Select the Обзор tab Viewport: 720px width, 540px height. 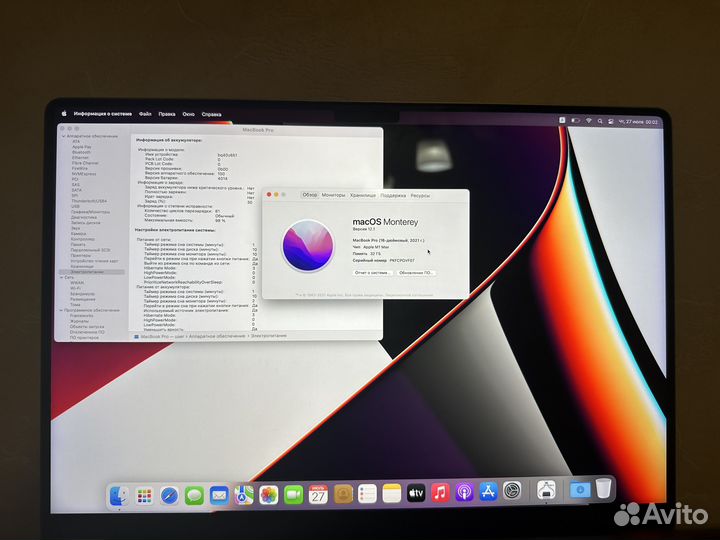pos(309,195)
